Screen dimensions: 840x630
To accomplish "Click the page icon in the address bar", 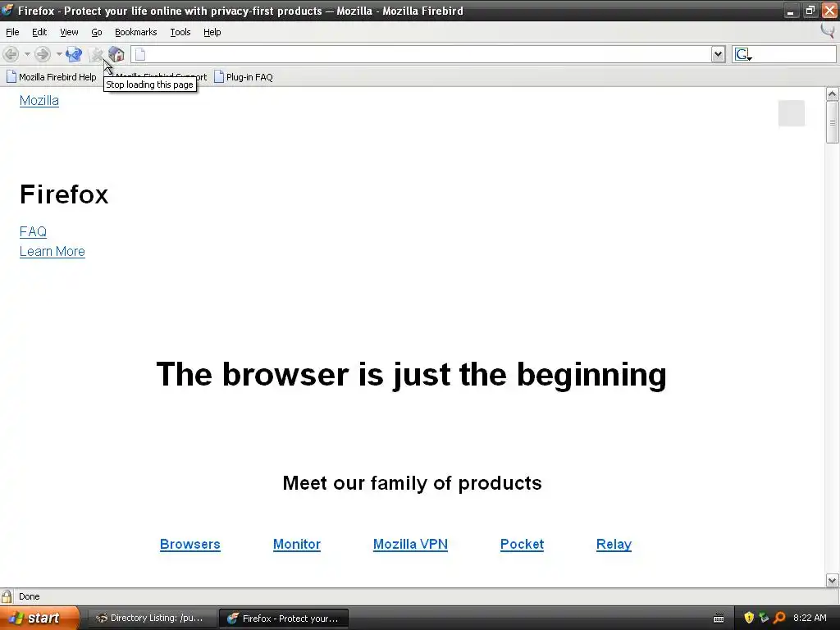I will [139, 54].
